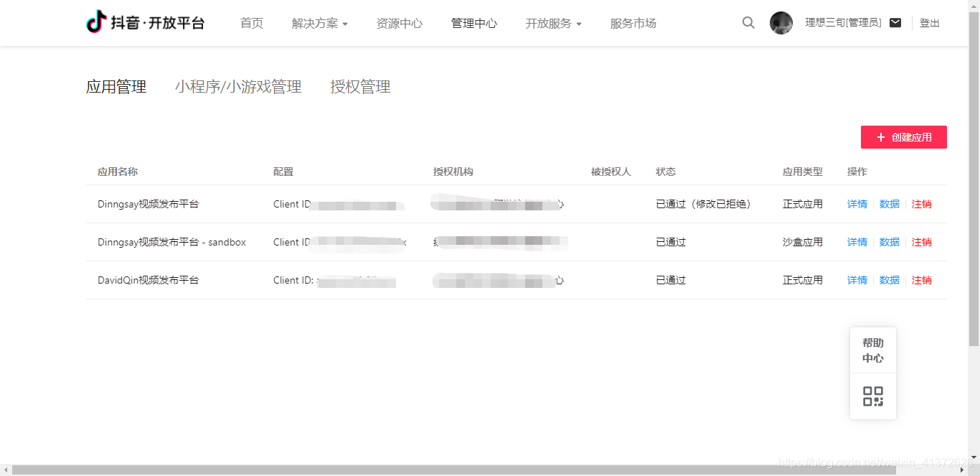Image resolution: width=980 pixels, height=476 pixels.
Task: Select 资源中心 from the navigation bar
Action: tap(399, 22)
